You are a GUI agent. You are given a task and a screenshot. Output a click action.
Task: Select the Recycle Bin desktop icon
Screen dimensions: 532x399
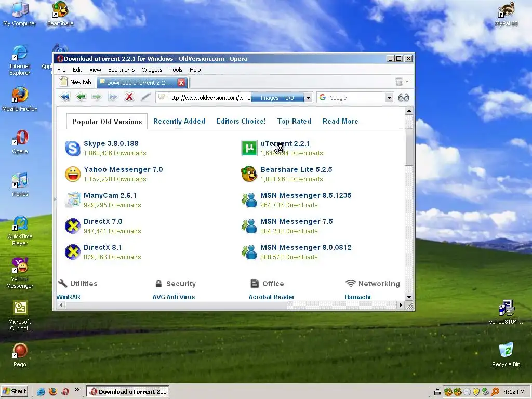(506, 354)
